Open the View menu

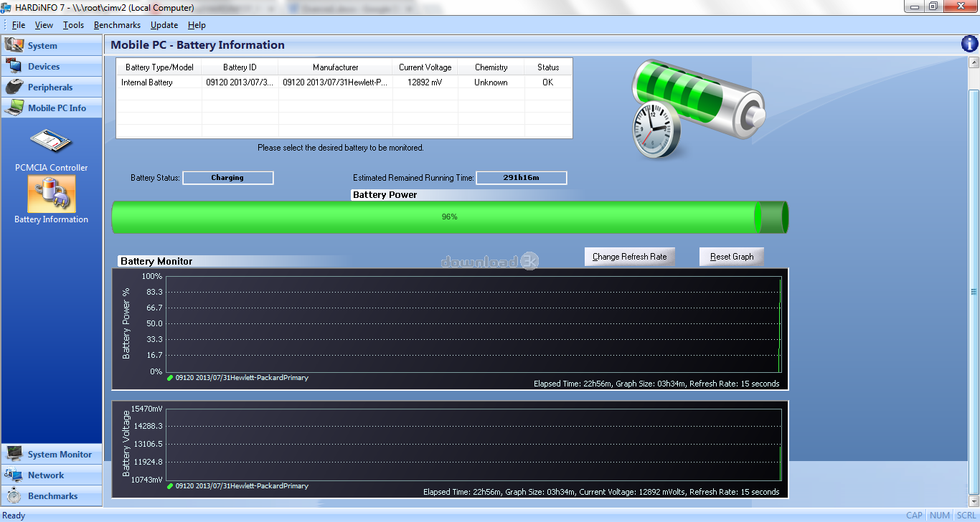(x=44, y=25)
